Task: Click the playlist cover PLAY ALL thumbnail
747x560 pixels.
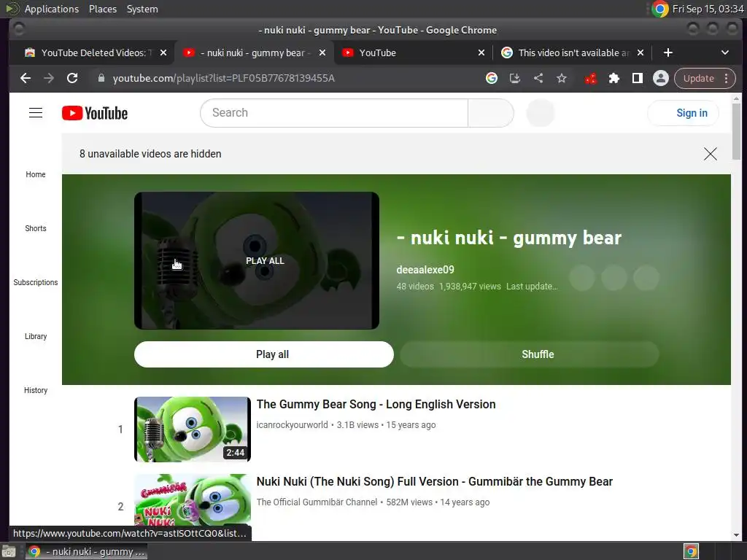Action: [x=257, y=260]
